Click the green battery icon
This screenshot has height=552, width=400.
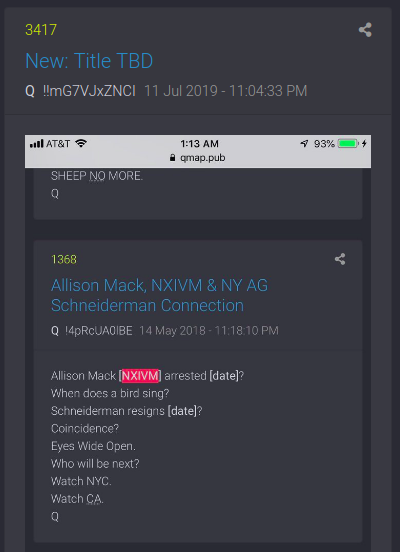click(x=348, y=144)
